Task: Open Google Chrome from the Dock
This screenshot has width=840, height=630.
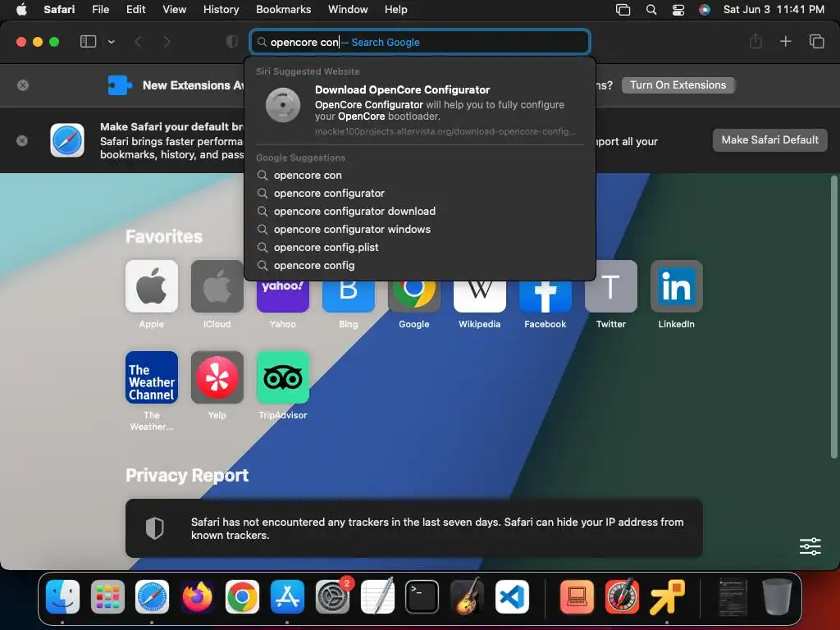Action: pos(242,596)
